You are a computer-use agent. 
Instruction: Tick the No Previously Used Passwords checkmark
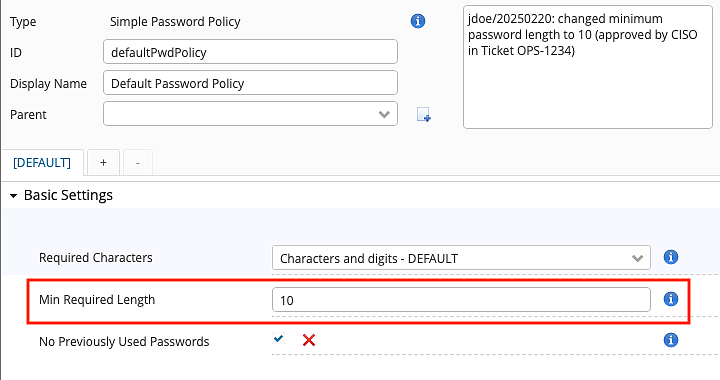[278, 339]
